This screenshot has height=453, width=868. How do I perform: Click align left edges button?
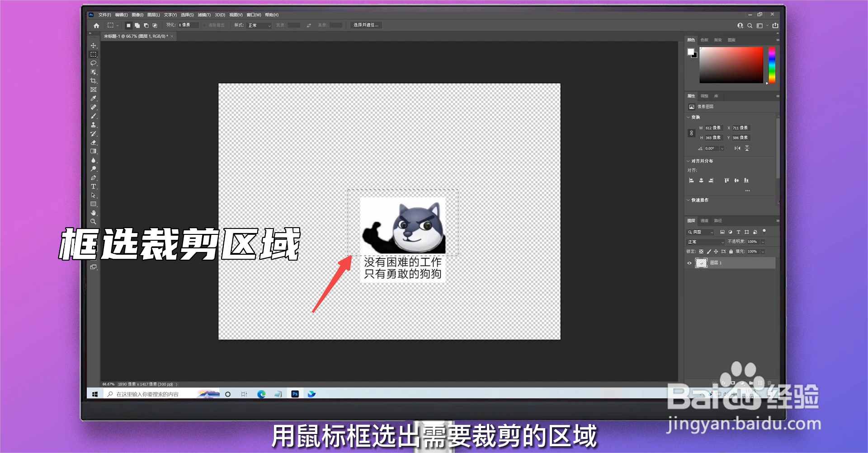(x=691, y=181)
